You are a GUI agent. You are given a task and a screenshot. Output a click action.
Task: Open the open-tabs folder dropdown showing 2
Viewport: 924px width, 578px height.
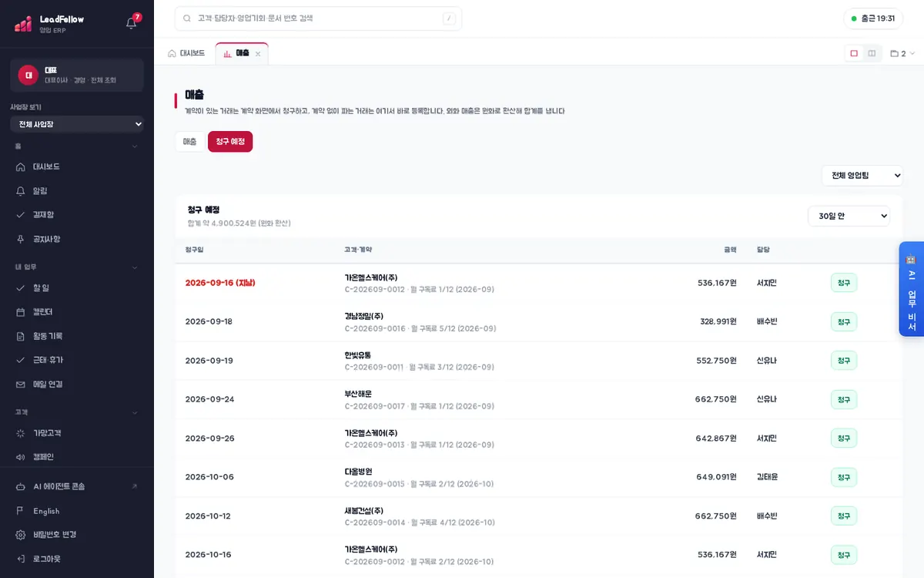pos(902,53)
